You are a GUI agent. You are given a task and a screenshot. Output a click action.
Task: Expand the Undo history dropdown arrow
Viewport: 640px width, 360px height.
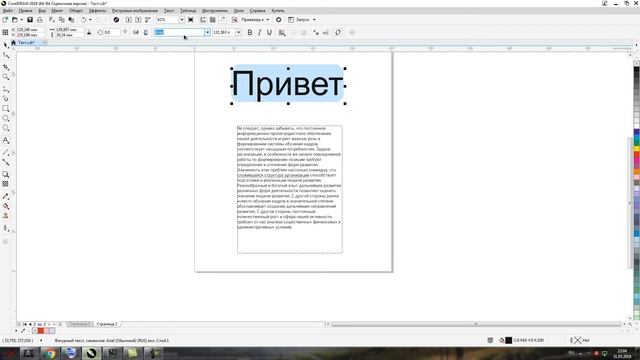[90, 20]
